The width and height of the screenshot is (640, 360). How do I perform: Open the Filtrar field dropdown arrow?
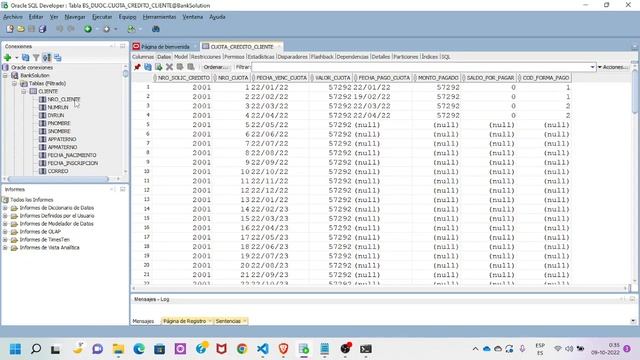tap(592, 67)
